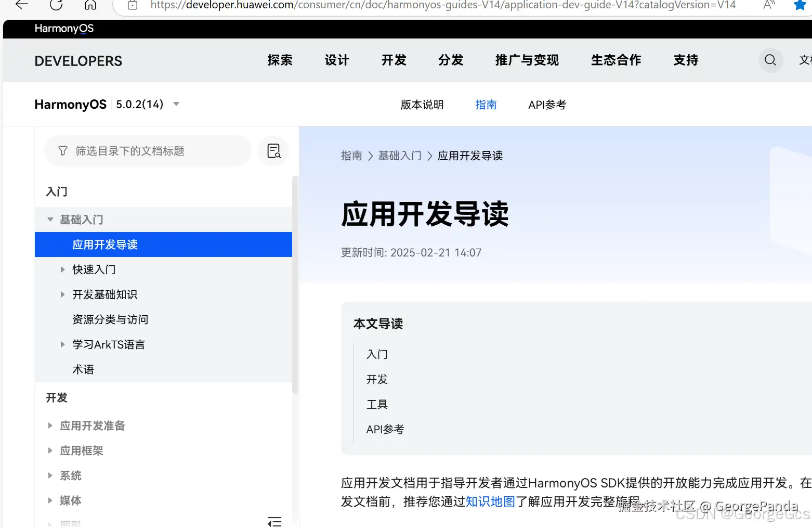Screen dimensions: 812x528
Task: Expand the 媒体 tree node
Action: pos(50,500)
